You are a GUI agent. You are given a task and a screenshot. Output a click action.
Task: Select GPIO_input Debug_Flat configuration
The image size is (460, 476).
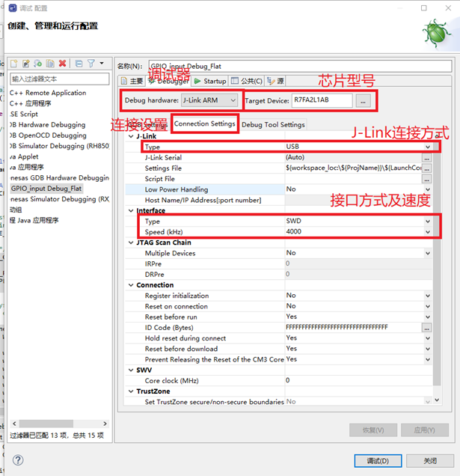46,189
